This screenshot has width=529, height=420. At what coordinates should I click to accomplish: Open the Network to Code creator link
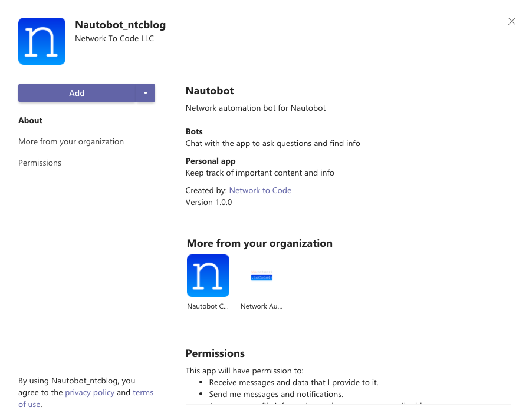(x=260, y=190)
